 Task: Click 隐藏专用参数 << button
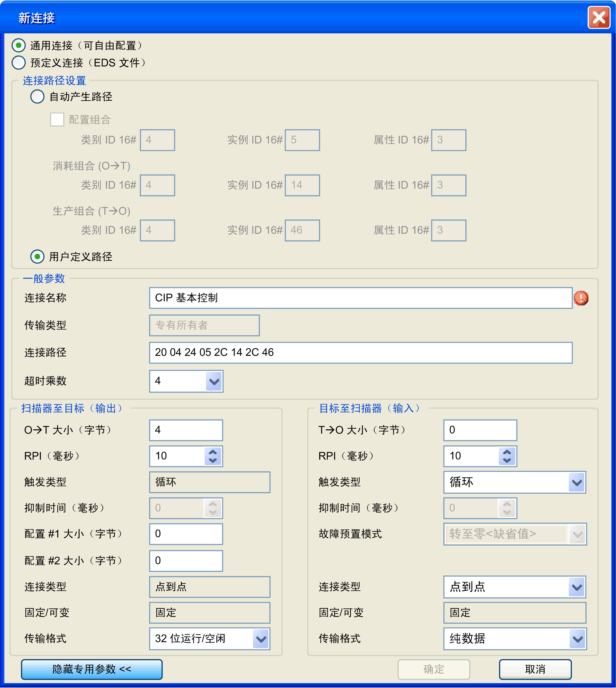coord(91,670)
